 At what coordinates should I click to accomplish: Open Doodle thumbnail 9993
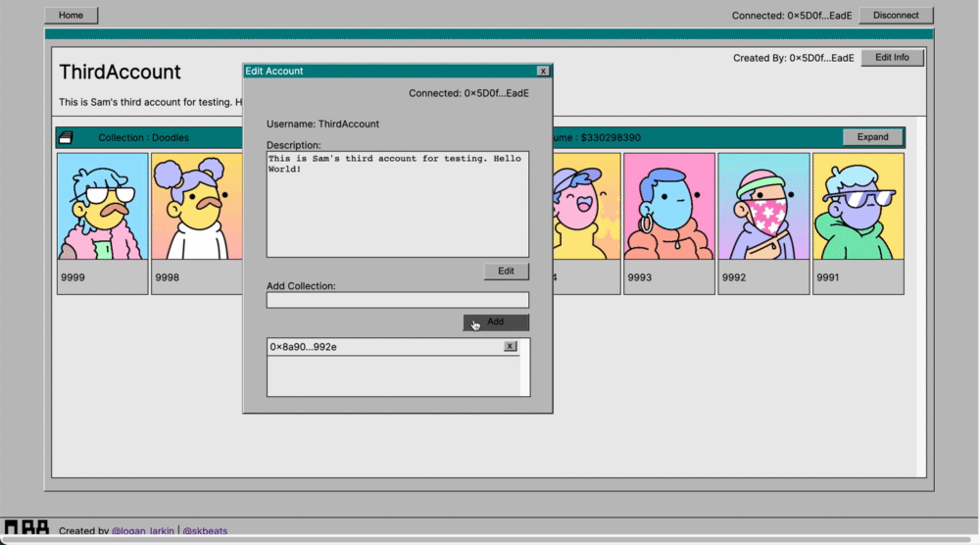pos(668,223)
